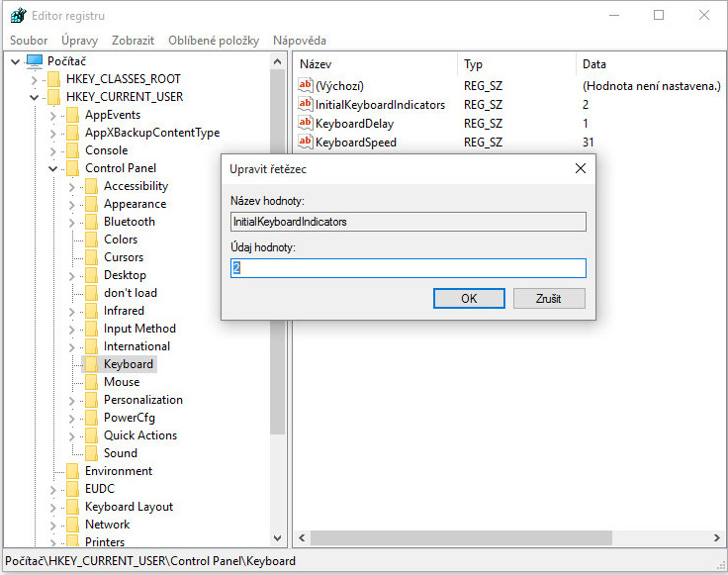The image size is (728, 575).
Task: Expand the Keyboard Layout key
Action: (53, 507)
